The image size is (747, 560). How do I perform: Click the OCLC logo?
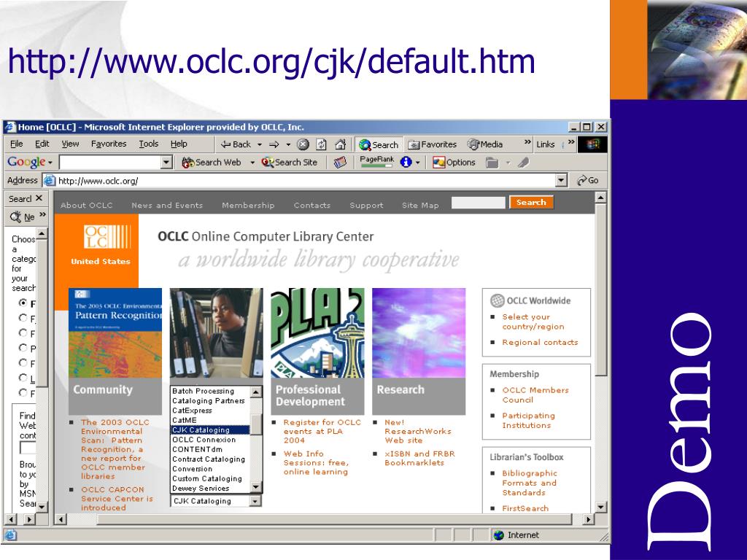point(107,237)
